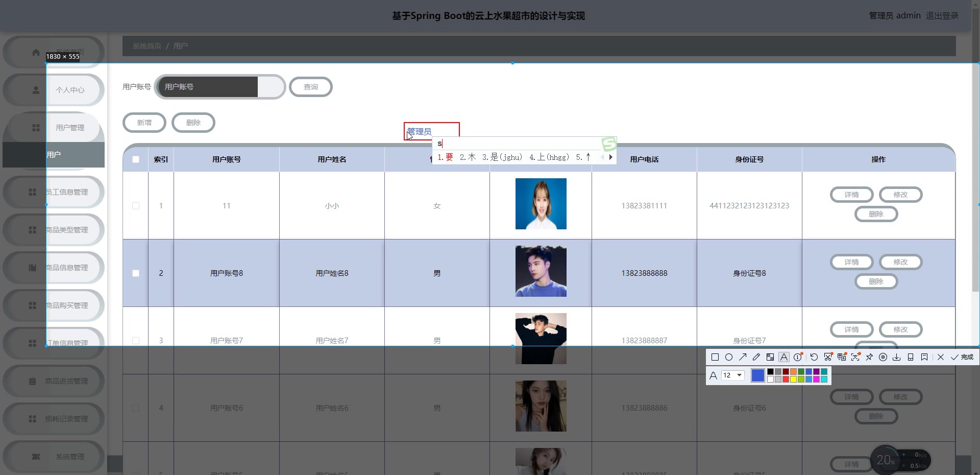This screenshot has height=475, width=980.
Task: Open the 订单信息管理 sidebar menu
Action: (x=54, y=343)
